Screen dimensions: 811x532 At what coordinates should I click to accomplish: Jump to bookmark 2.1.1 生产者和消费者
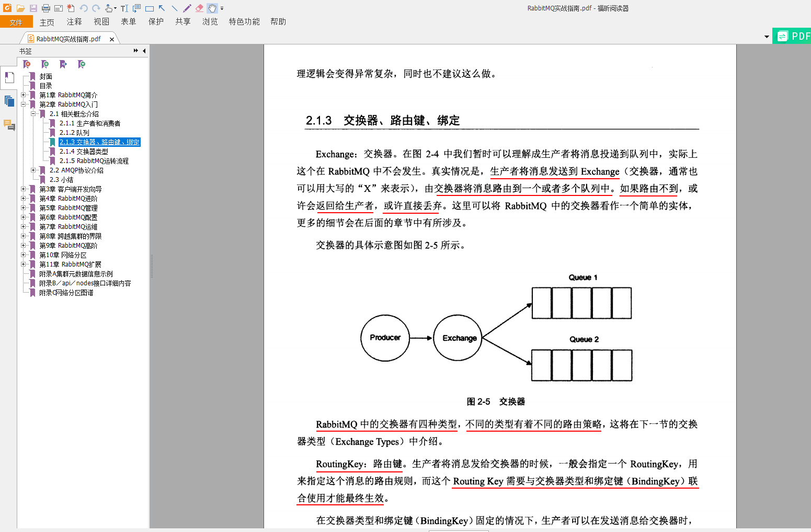point(90,123)
